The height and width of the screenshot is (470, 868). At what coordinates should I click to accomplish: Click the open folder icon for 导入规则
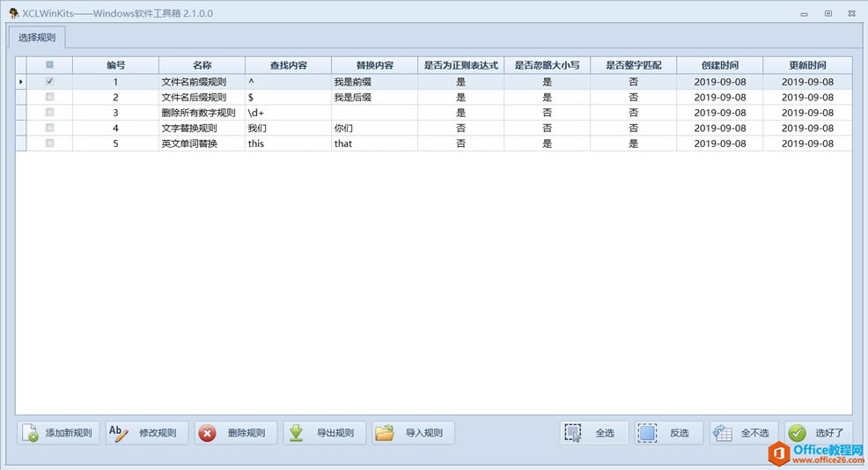click(x=385, y=433)
